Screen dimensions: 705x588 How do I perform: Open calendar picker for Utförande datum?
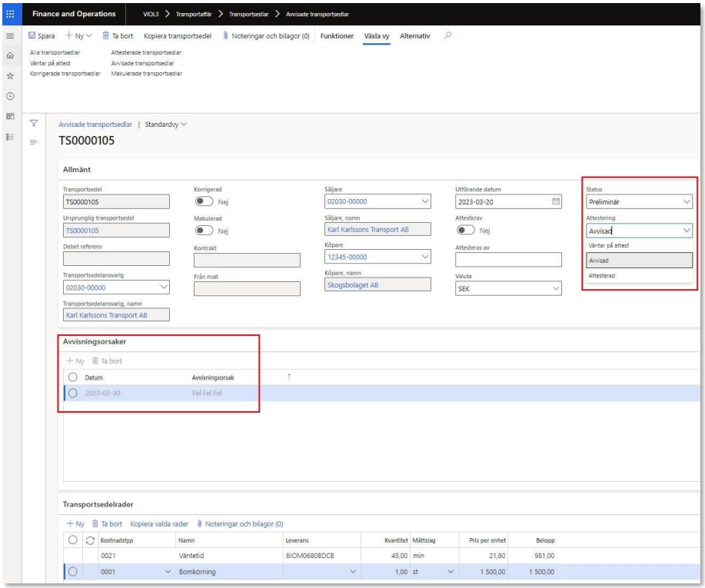tap(557, 202)
